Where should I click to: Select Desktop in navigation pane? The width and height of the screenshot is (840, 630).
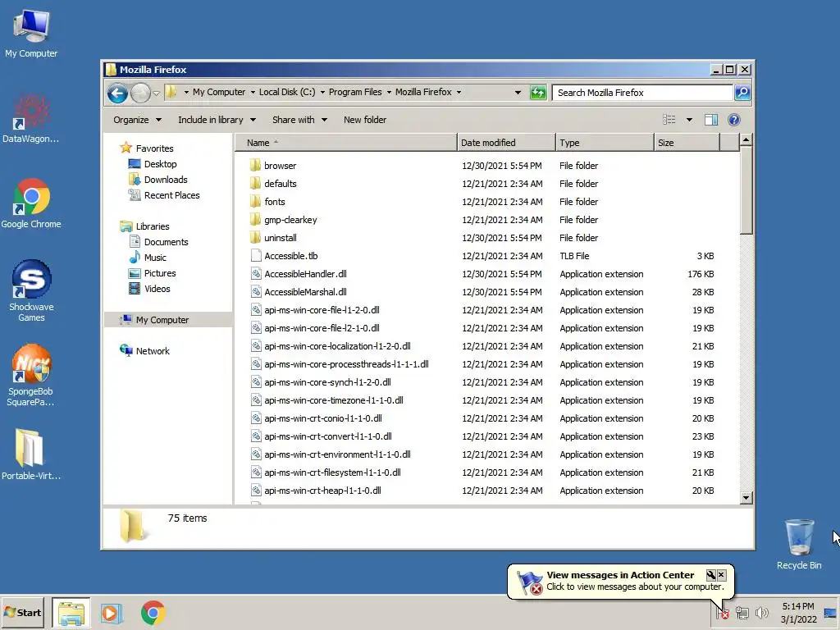[160, 164]
